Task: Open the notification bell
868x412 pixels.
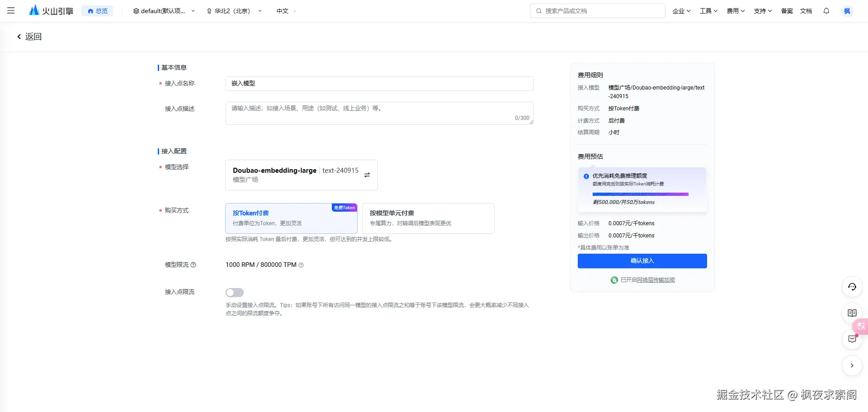Action: tap(826, 11)
